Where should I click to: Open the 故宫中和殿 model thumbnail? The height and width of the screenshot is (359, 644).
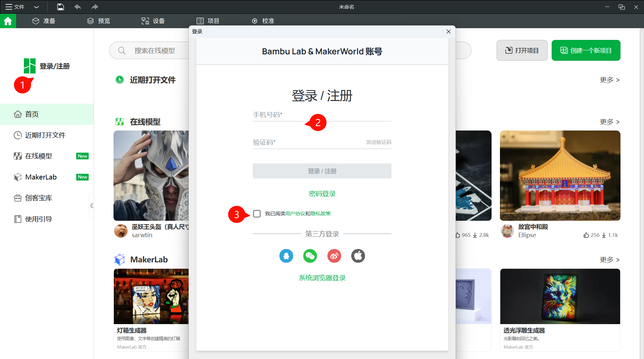560,175
